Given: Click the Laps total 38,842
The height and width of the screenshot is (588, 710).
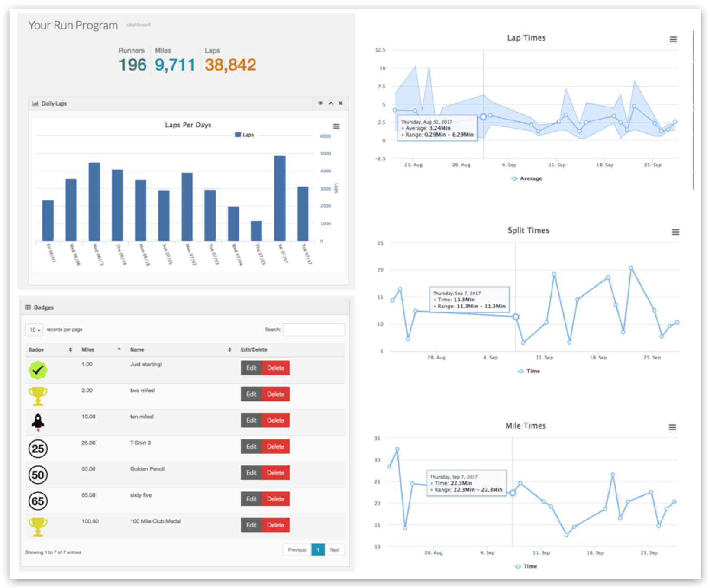Looking at the screenshot, I should point(231,65).
